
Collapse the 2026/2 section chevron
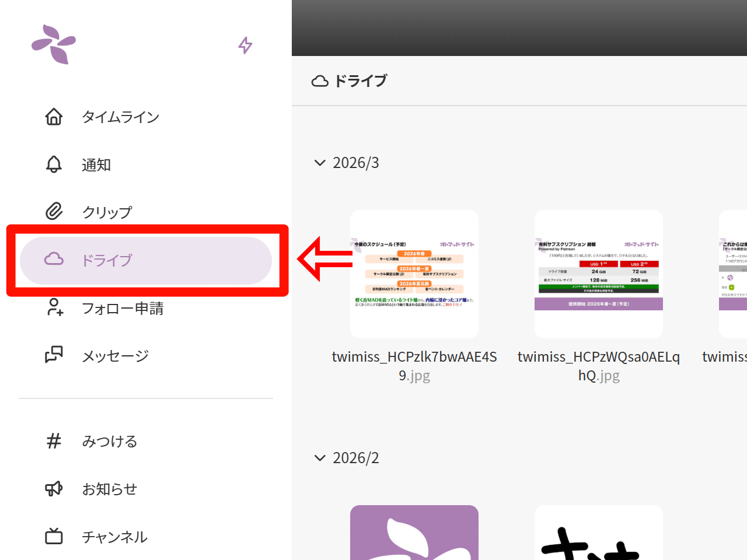(319, 458)
